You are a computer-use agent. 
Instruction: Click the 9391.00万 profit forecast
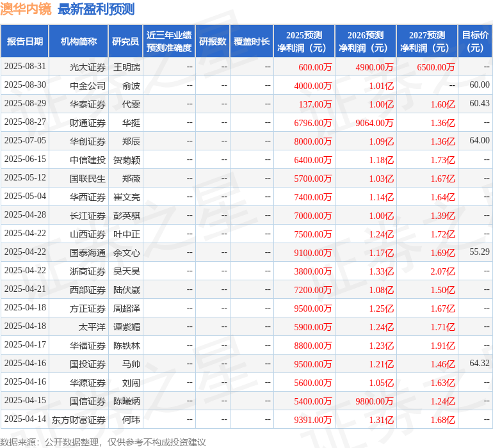(x=313, y=420)
